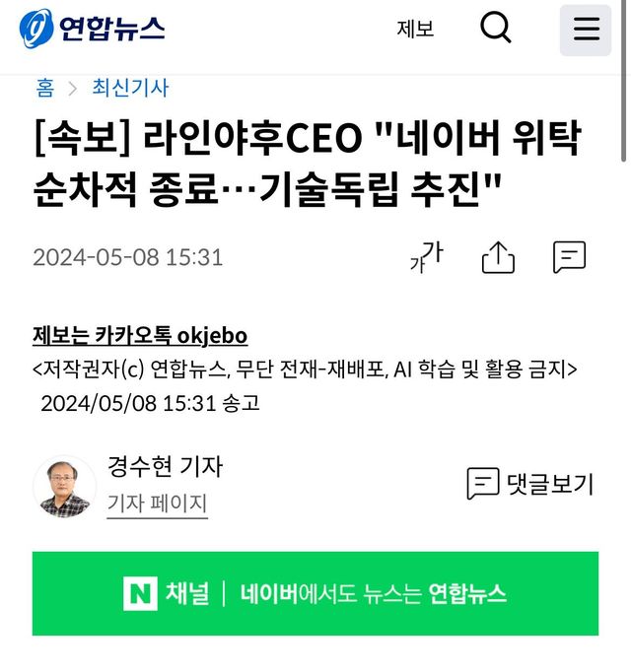631x672 pixels.
Task: Go to 홈 breadcrumb
Action: tap(45, 88)
